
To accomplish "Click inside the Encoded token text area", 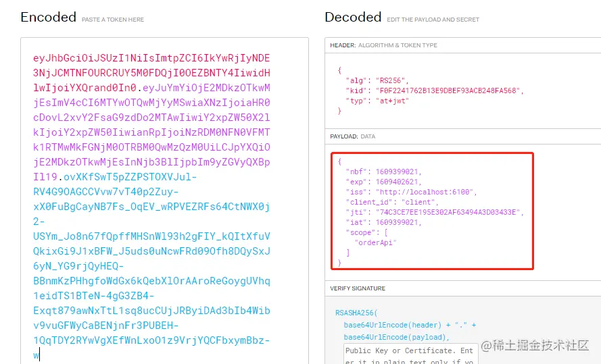I will (x=164, y=201).
